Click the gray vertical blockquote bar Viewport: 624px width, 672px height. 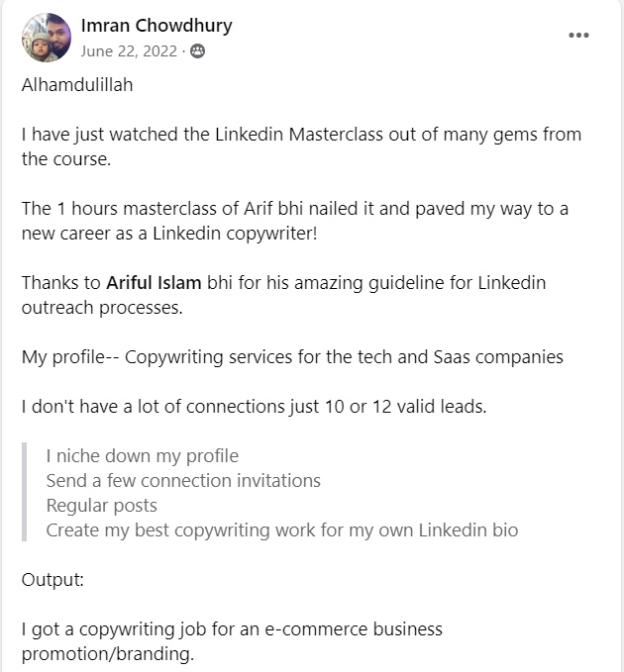click(24, 493)
